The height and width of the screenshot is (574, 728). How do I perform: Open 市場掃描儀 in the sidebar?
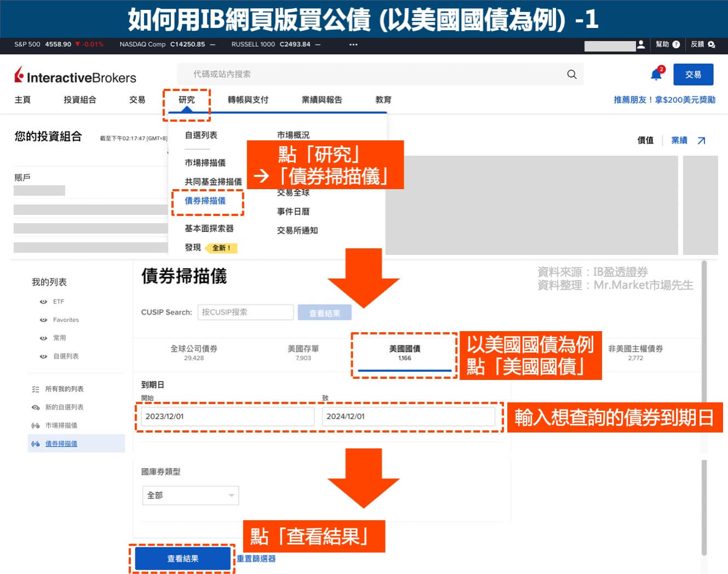click(x=61, y=425)
